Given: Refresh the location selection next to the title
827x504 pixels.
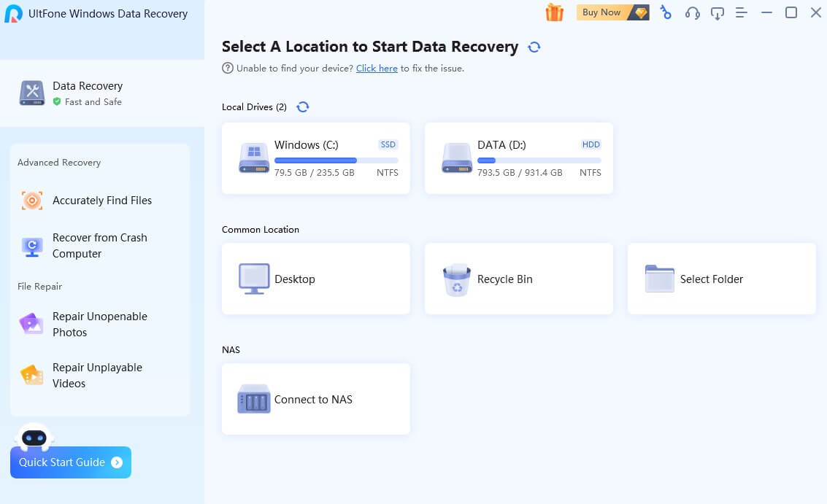Looking at the screenshot, I should point(534,46).
